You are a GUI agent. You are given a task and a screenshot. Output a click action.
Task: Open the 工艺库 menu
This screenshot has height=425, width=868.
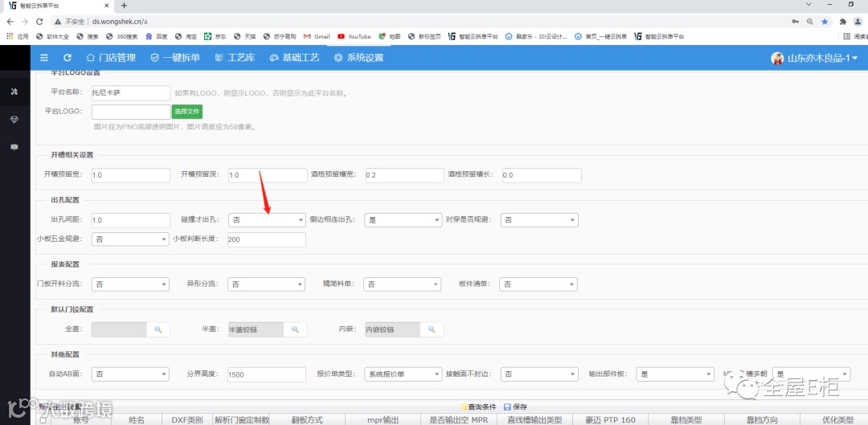tap(235, 58)
